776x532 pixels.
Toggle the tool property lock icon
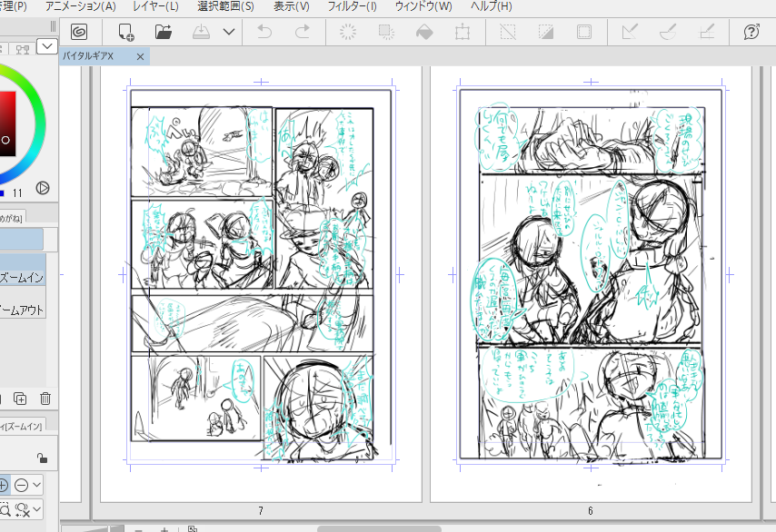tap(42, 458)
